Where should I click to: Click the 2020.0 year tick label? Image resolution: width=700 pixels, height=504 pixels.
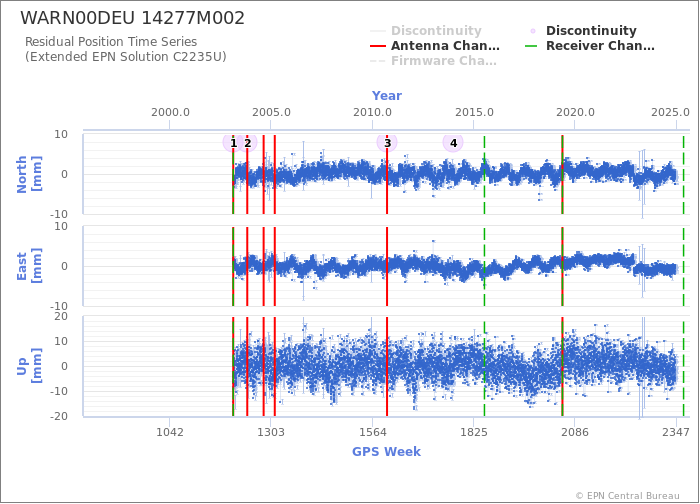[575, 112]
